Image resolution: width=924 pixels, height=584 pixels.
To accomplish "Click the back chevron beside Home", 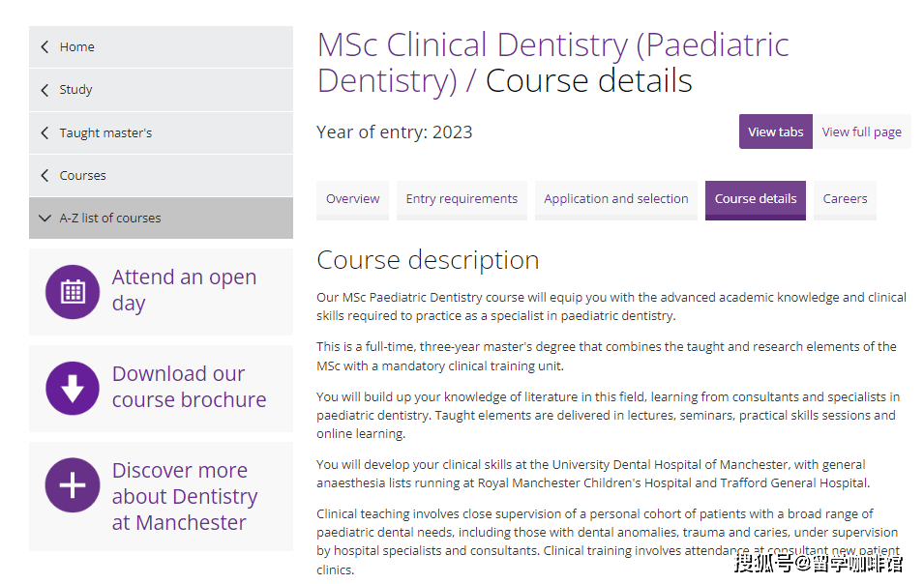I will coord(45,47).
